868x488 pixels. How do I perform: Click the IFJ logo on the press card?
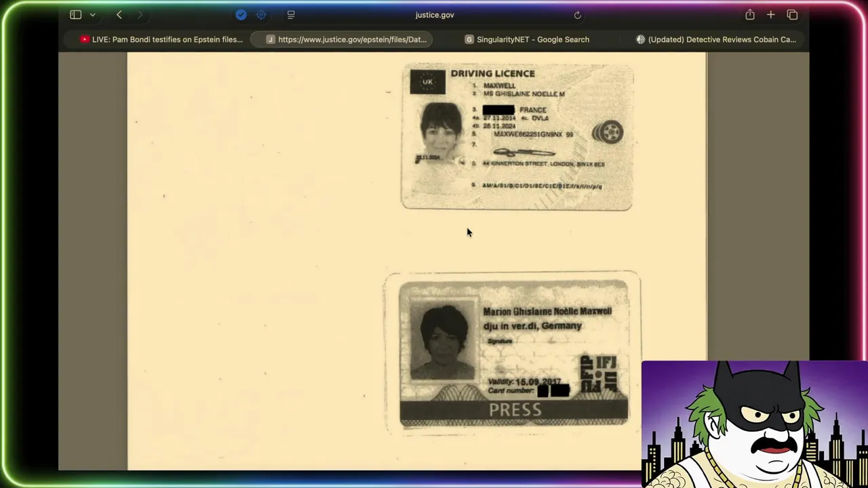(598, 373)
